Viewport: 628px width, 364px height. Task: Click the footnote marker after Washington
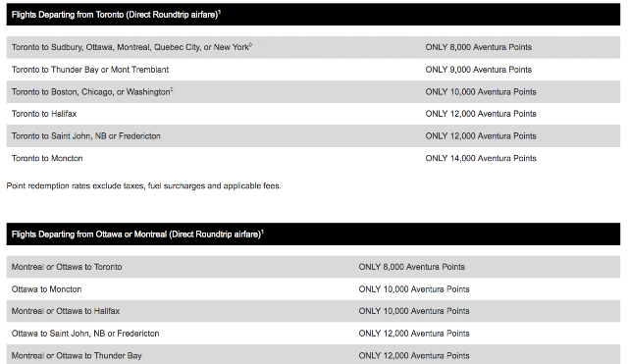[x=172, y=89]
